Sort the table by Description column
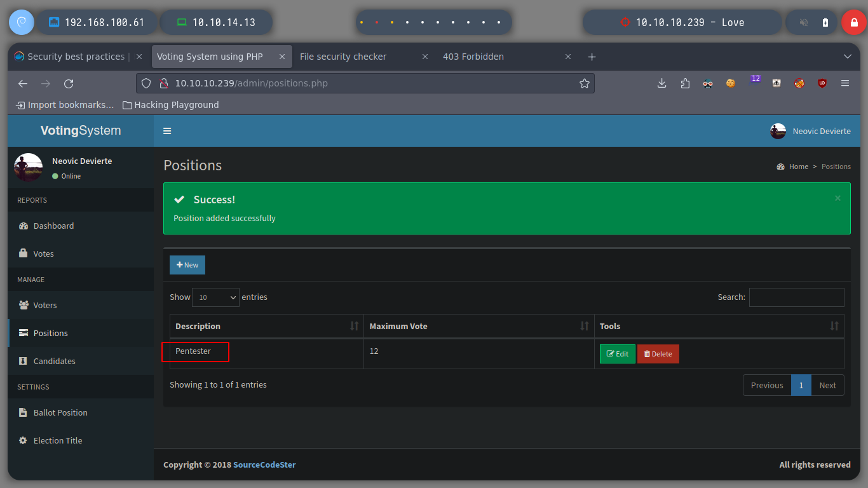Viewport: 868px width, 488px height. pos(266,326)
